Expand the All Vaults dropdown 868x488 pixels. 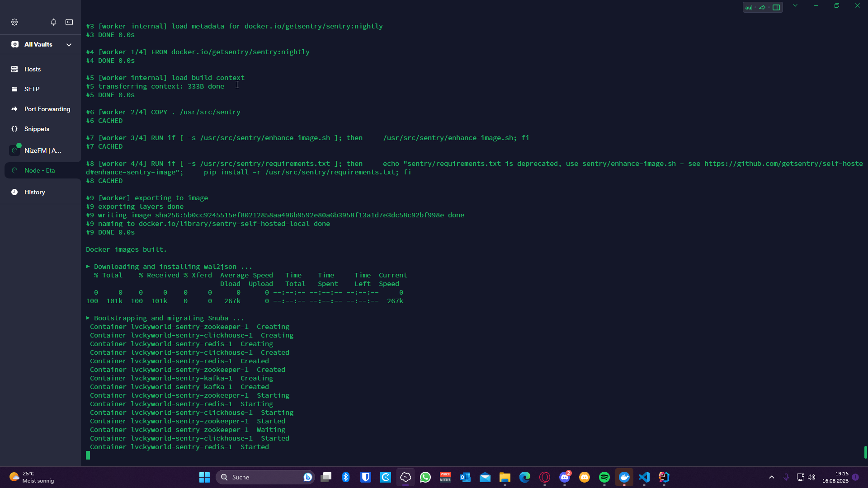(x=69, y=44)
